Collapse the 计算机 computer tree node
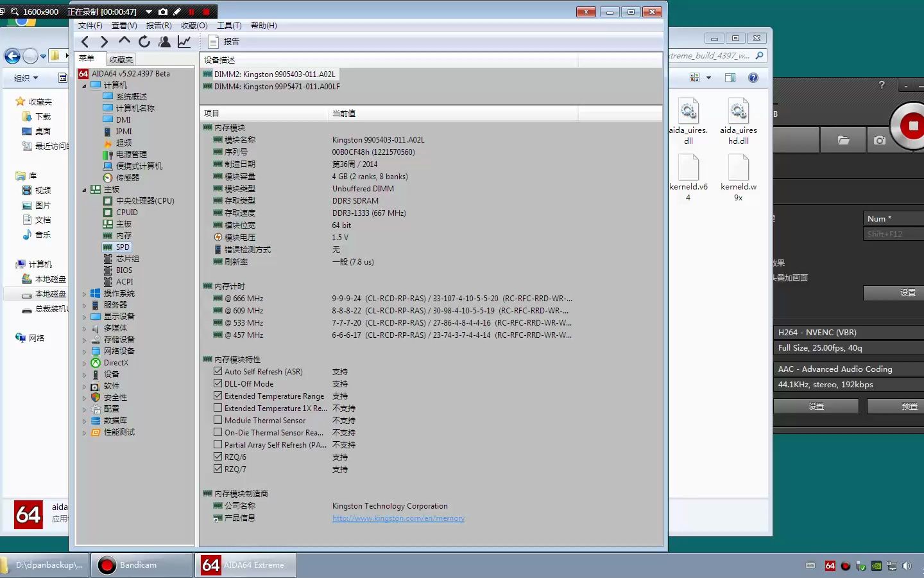 click(x=84, y=85)
